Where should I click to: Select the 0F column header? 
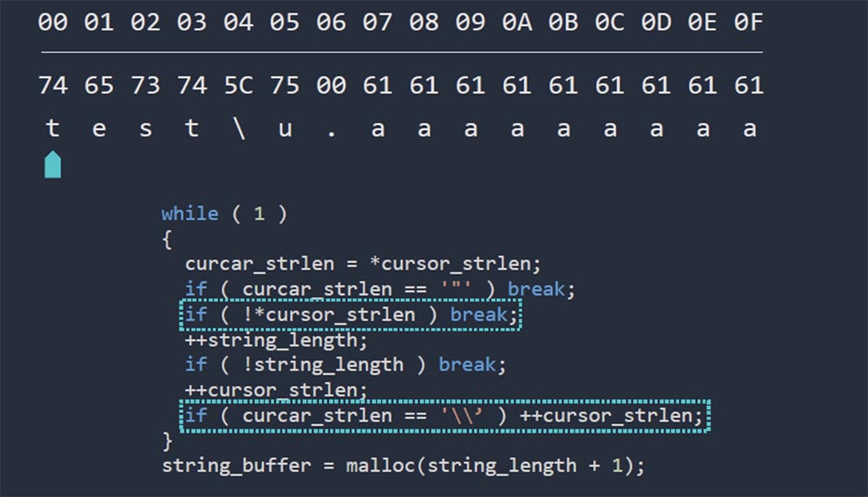[748, 23]
